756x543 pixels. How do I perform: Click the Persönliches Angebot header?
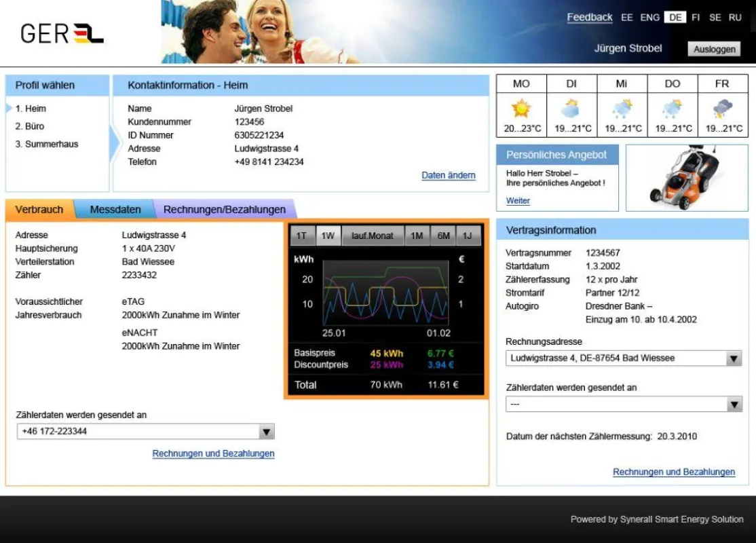557,155
